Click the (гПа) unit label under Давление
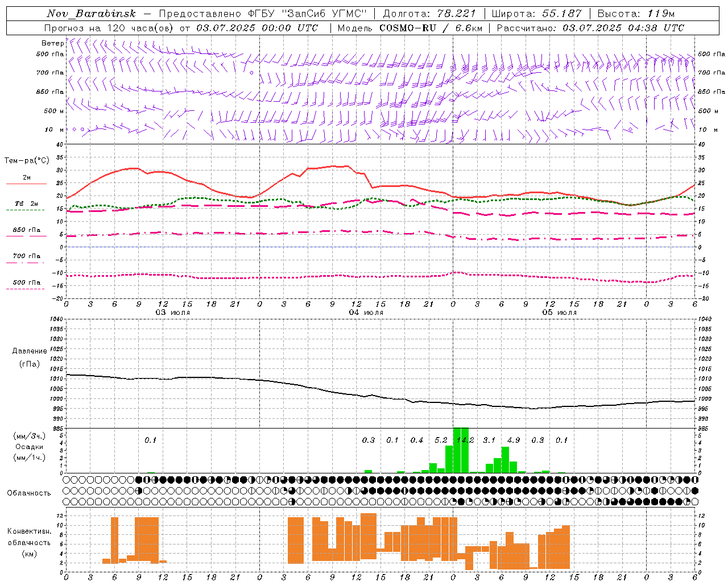This screenshot has width=728, height=582. 30,364
